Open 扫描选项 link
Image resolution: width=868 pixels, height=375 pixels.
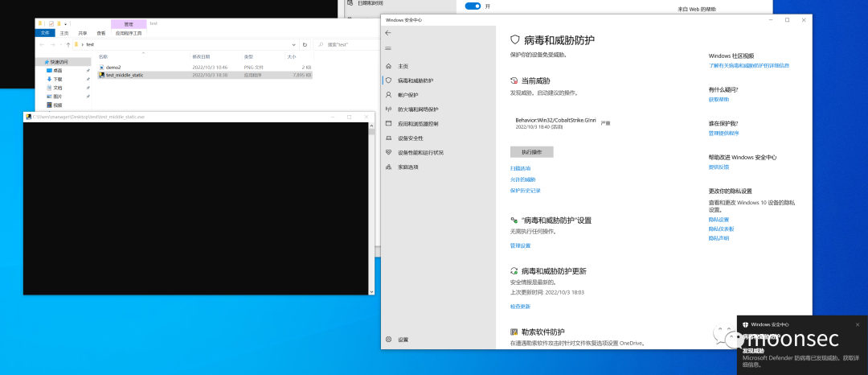pos(520,168)
